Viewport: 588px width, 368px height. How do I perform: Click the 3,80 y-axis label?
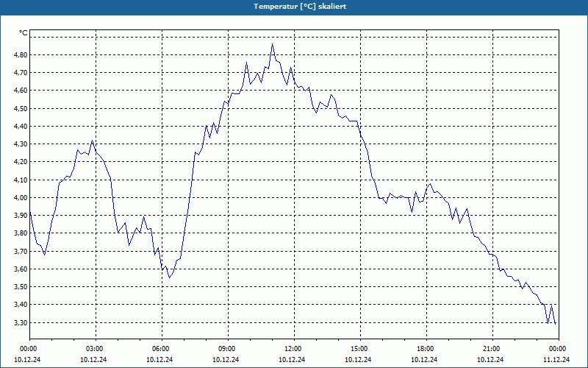21,233
